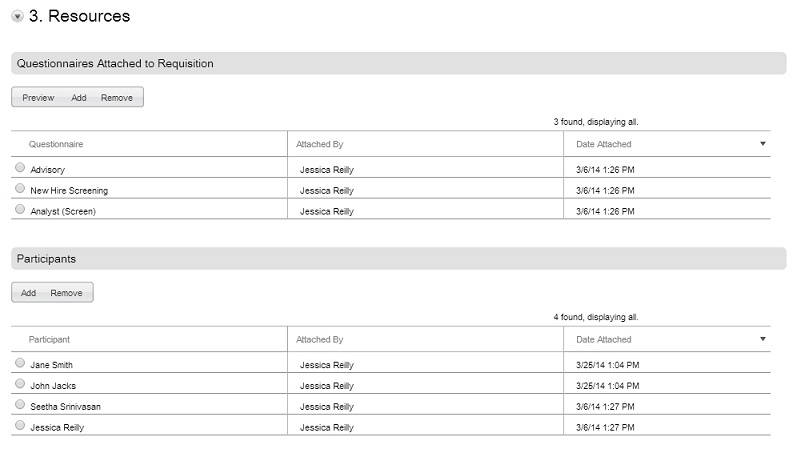Click the Questionnaire column header
The width and height of the screenshot is (793, 453).
[x=56, y=144]
